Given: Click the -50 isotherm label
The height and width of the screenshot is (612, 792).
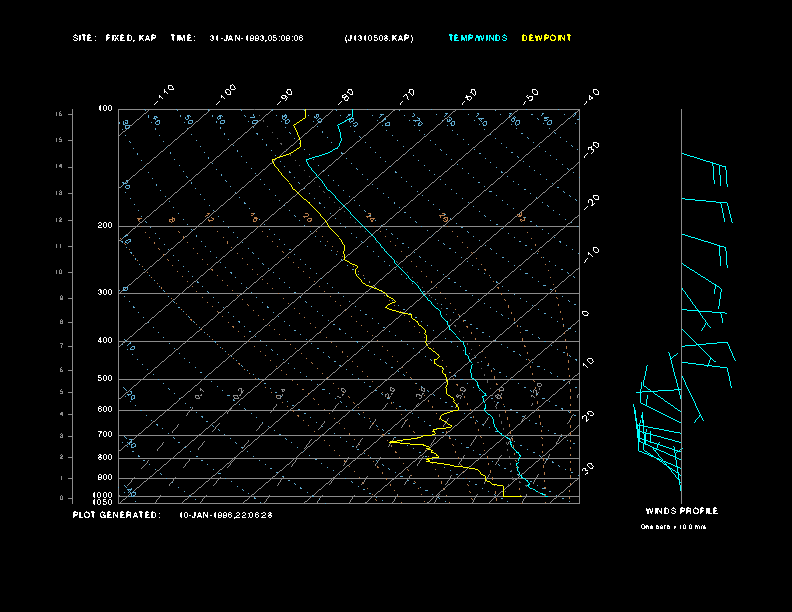Looking at the screenshot, I should [531, 97].
